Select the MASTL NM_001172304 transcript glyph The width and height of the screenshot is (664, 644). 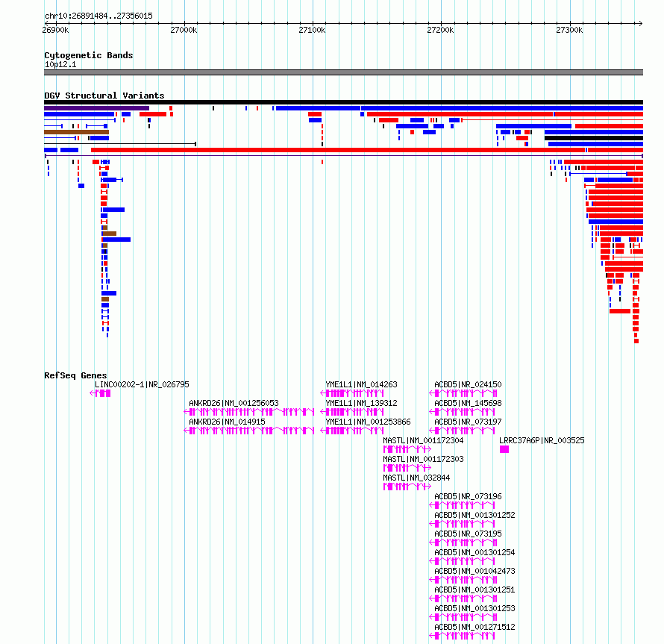[x=407, y=449]
